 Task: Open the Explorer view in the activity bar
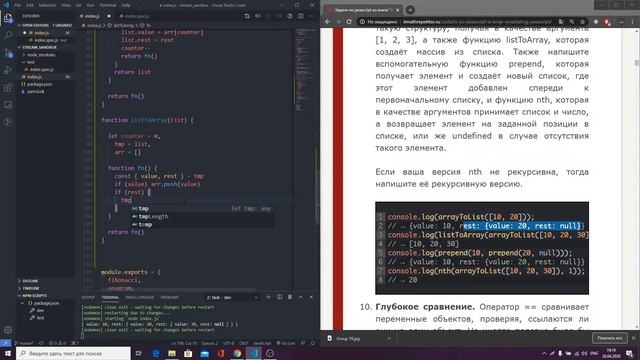8,18
